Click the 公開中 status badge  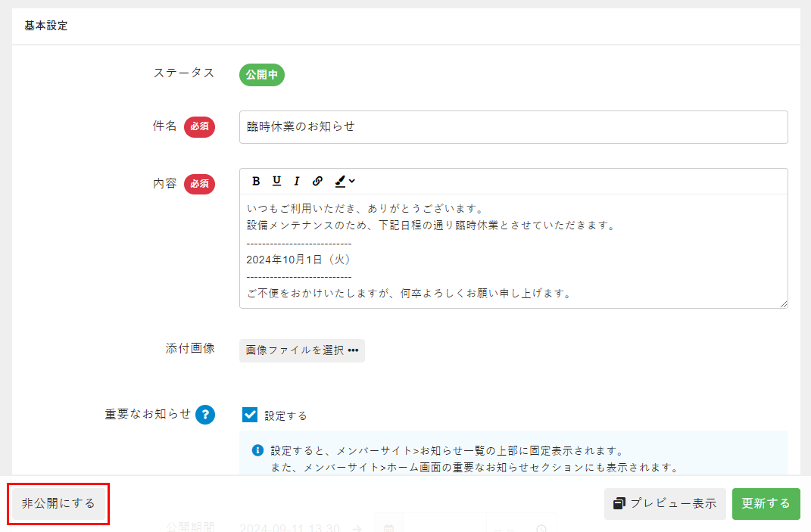coord(261,75)
